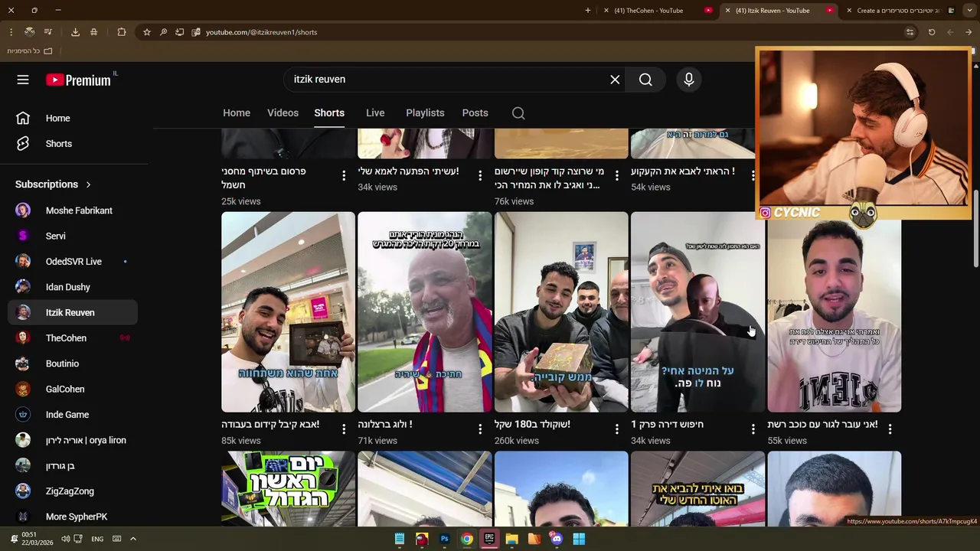Open Moshe Fabrikant subscription
The width and height of the screenshot is (980, 551).
point(73,210)
